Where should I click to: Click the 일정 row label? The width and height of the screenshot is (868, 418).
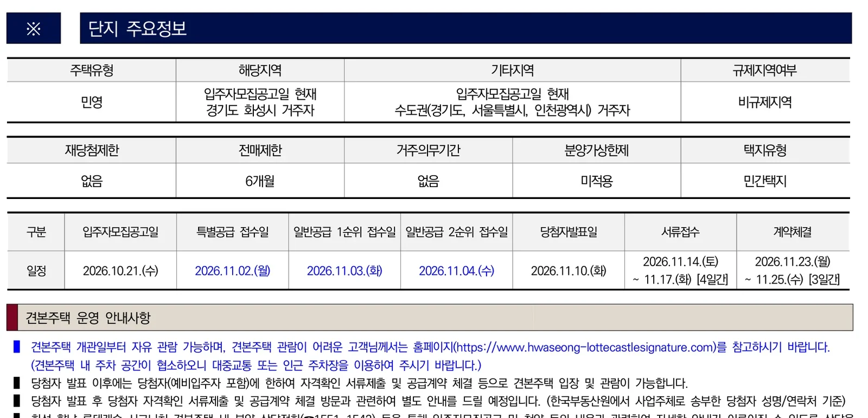(x=36, y=271)
